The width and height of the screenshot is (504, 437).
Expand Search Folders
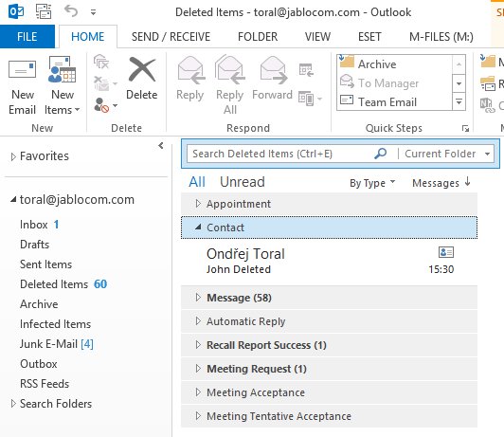point(13,403)
